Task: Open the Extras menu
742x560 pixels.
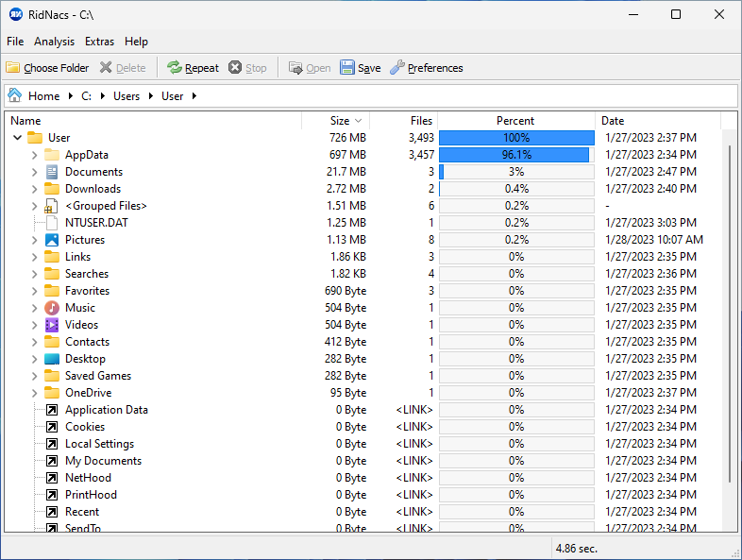Action: click(x=99, y=42)
